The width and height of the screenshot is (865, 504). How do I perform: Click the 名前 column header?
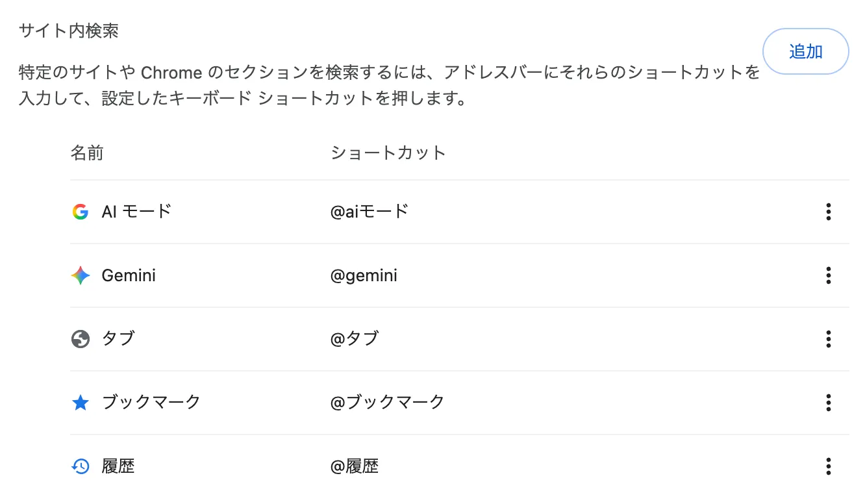[86, 153]
